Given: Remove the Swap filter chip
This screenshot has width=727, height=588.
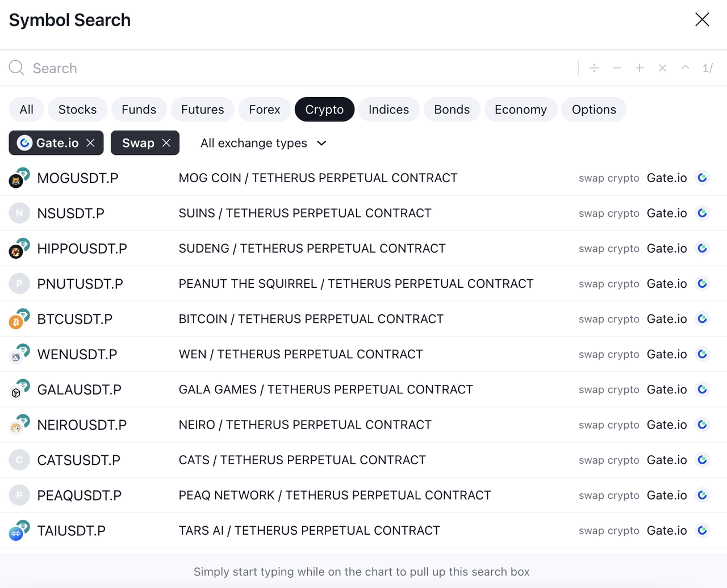Looking at the screenshot, I should coord(166,143).
